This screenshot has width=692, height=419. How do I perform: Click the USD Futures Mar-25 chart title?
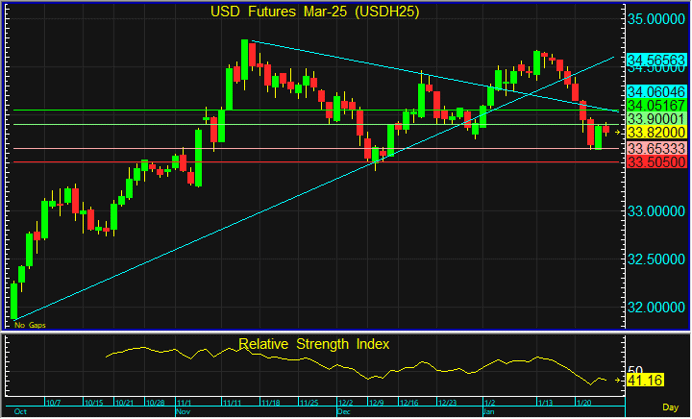[315, 12]
